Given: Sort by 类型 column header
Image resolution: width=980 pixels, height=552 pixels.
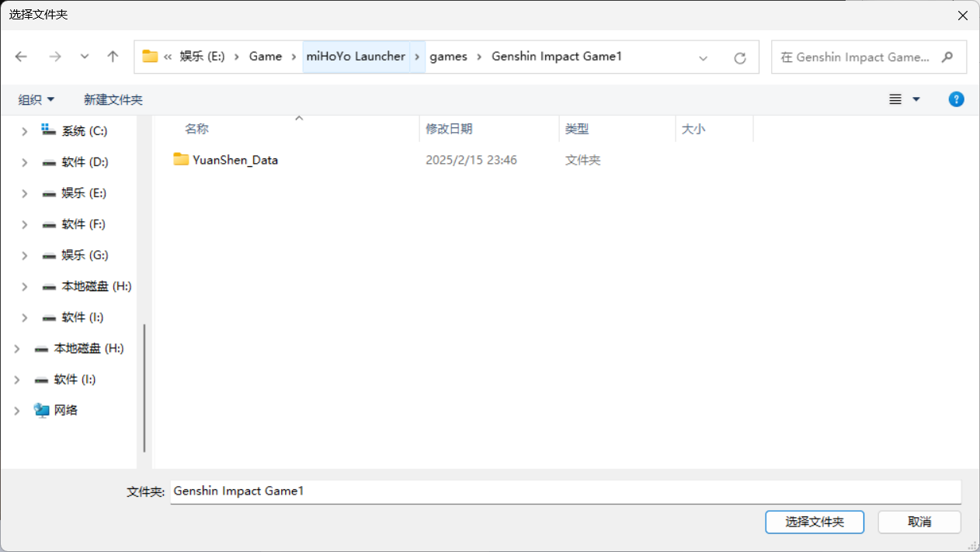Looking at the screenshot, I should (577, 129).
